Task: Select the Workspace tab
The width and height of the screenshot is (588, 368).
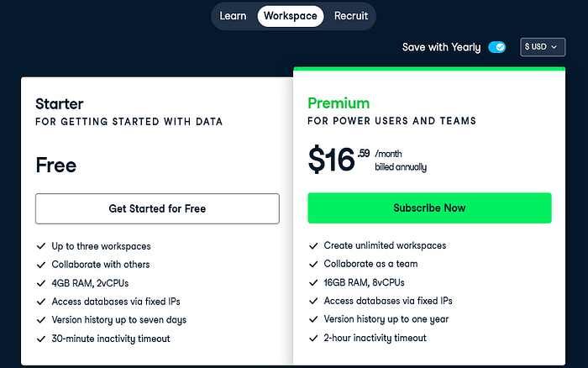Action: 291,16
